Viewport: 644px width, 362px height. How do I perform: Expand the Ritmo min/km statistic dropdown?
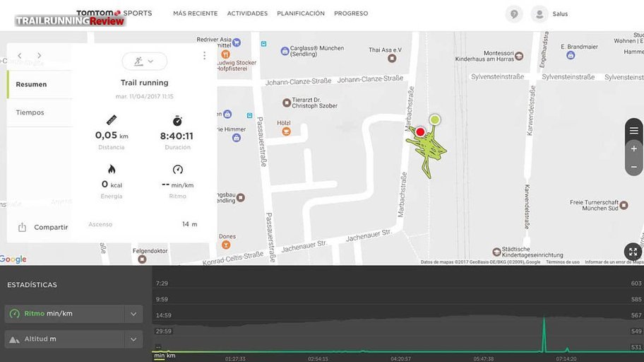click(133, 314)
